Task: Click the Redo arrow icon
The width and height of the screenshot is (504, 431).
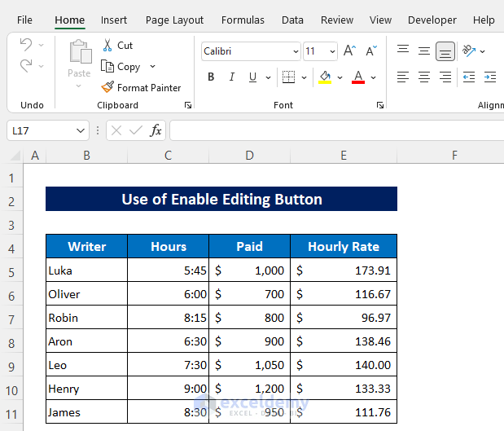Action: tap(26, 66)
